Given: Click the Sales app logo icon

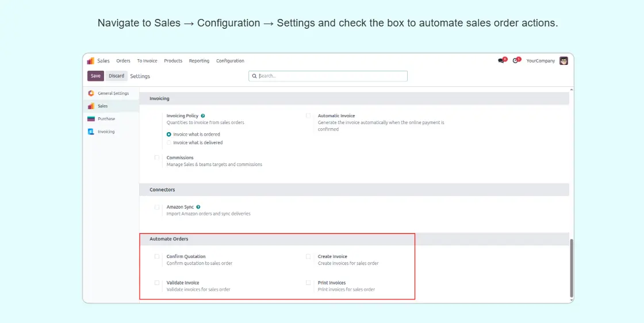Looking at the screenshot, I should (x=91, y=61).
